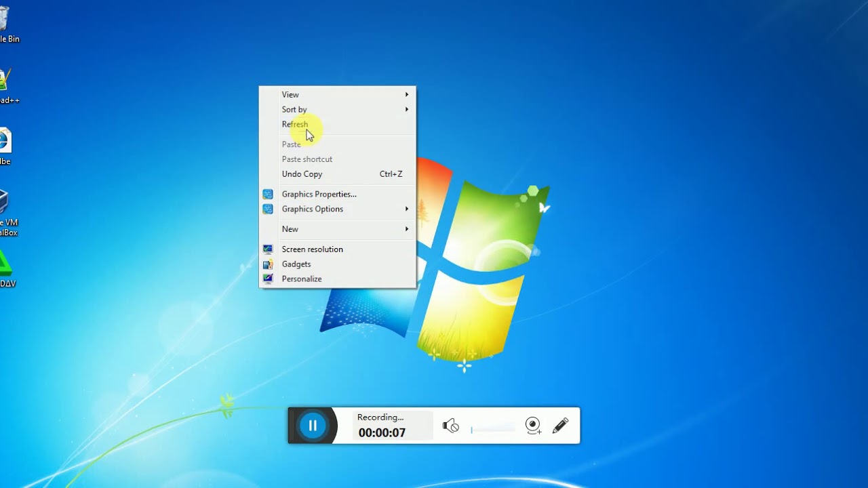
Task: Click the 00:00:07 recording timer
Action: pos(382,432)
